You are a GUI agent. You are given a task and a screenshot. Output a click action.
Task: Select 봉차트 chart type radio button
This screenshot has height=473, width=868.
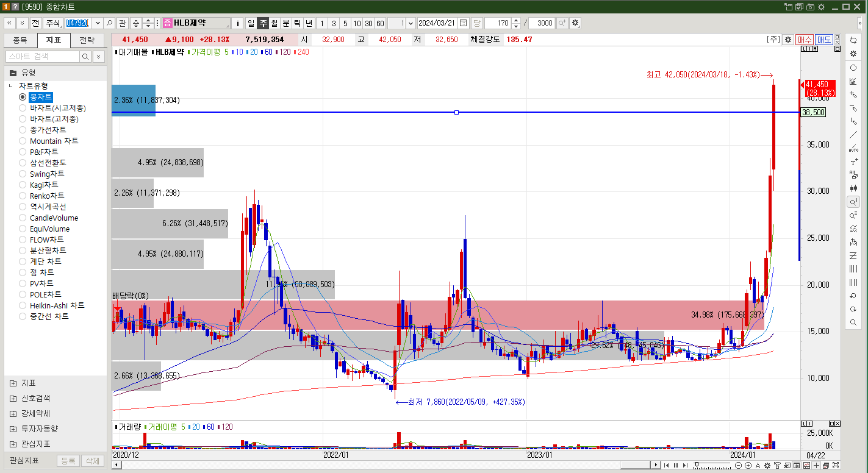click(23, 97)
